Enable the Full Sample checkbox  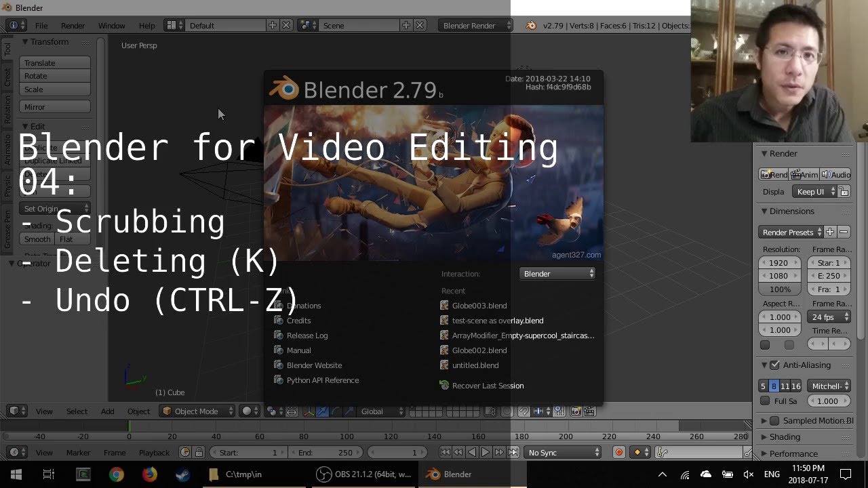click(x=766, y=401)
